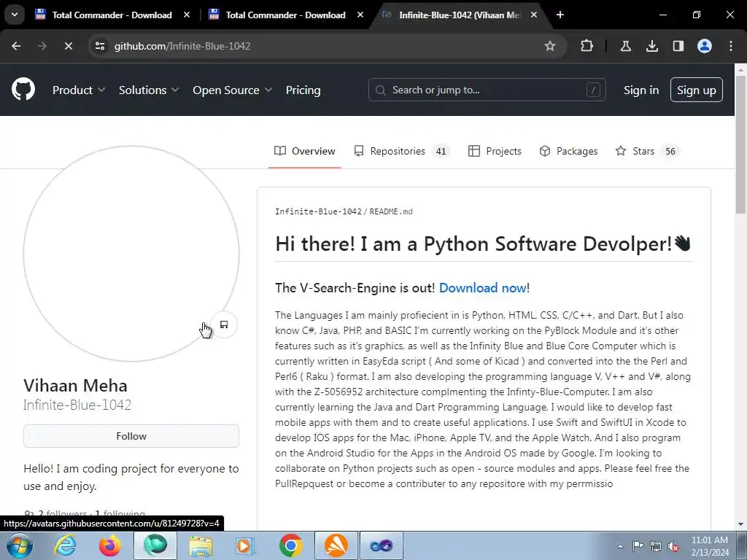Open Action Center flag tray icon
Screen dimensions: 747x560
(638, 545)
